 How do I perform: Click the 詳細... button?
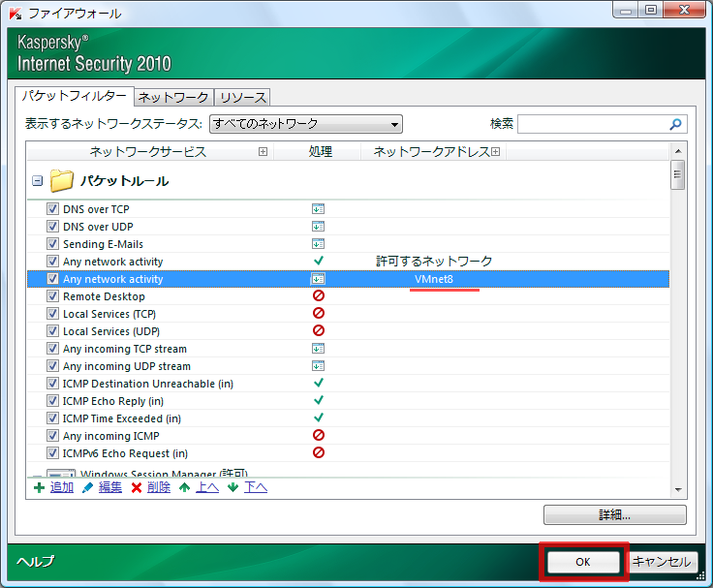tap(614, 514)
